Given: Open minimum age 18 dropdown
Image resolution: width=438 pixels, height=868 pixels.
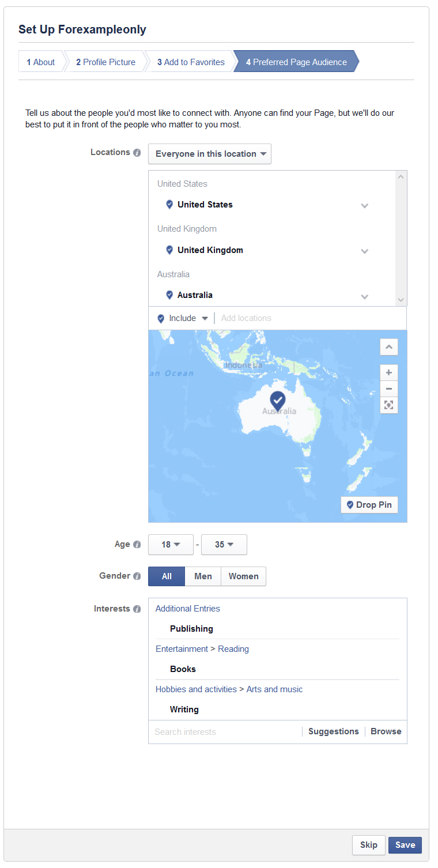Looking at the screenshot, I should click(171, 545).
